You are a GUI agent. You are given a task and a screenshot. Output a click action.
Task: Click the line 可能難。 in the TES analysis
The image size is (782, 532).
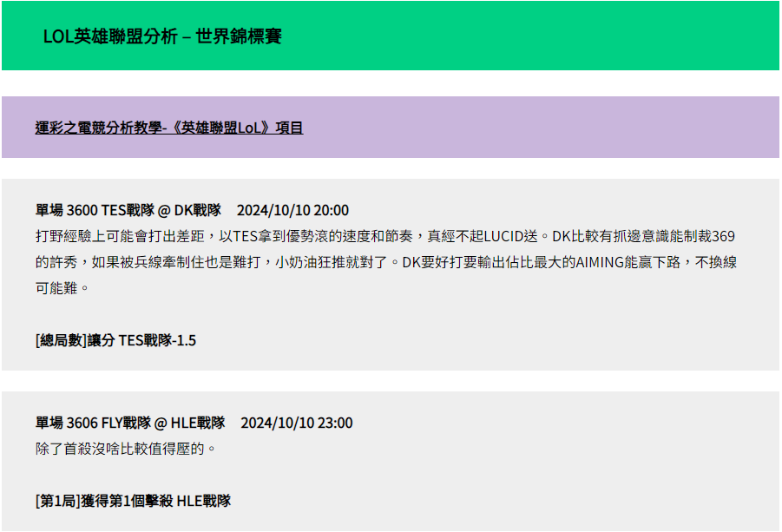[x=62, y=288]
